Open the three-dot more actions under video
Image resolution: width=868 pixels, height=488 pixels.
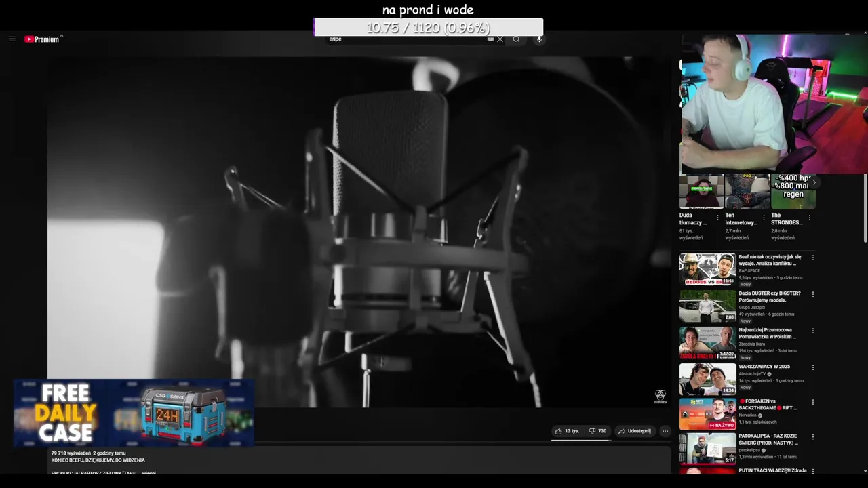pos(665,431)
